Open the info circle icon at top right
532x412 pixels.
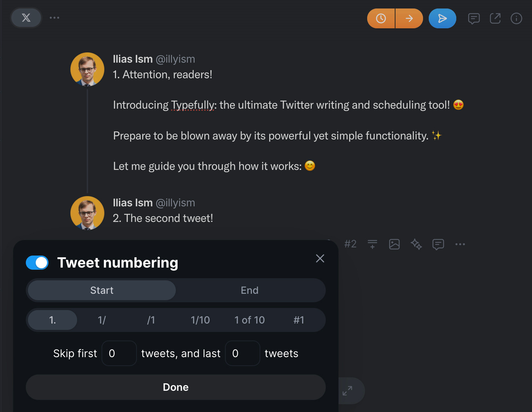pos(516,18)
